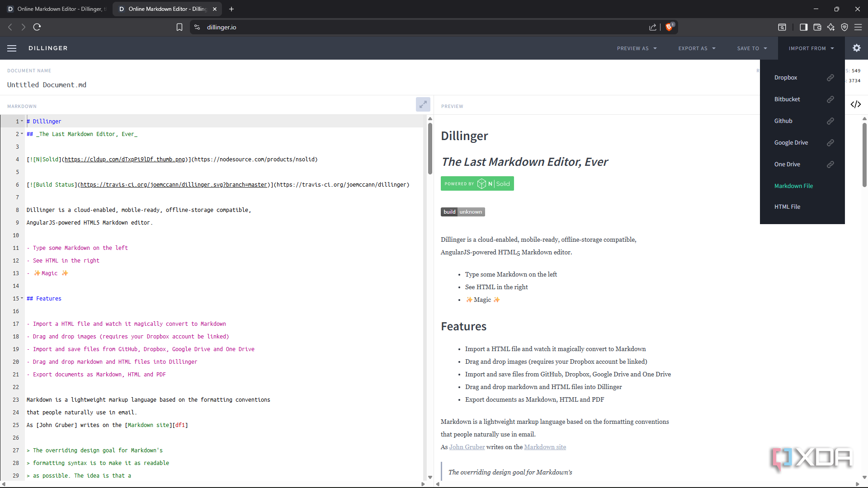
Task: Import from Dropbox
Action: click(786, 78)
